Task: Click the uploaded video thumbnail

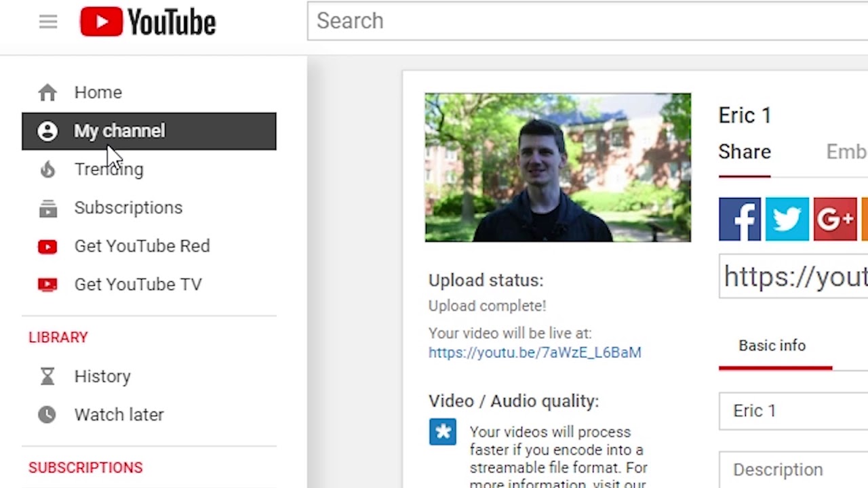Action: pos(558,167)
